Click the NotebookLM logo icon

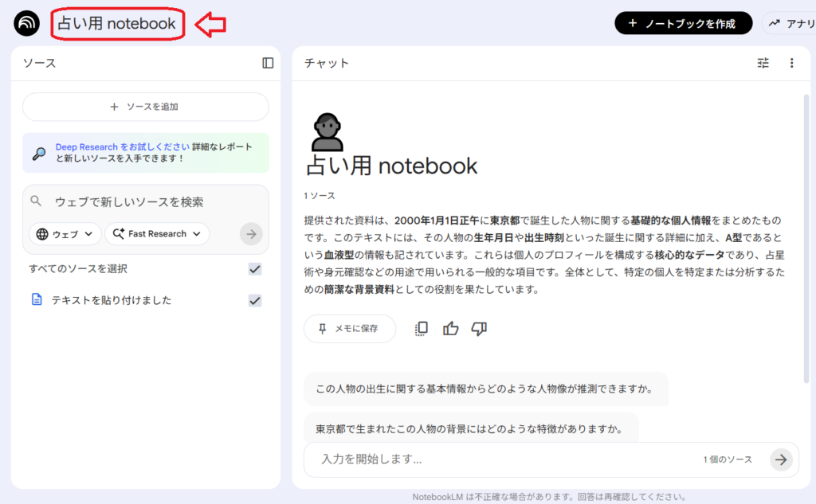(26, 23)
